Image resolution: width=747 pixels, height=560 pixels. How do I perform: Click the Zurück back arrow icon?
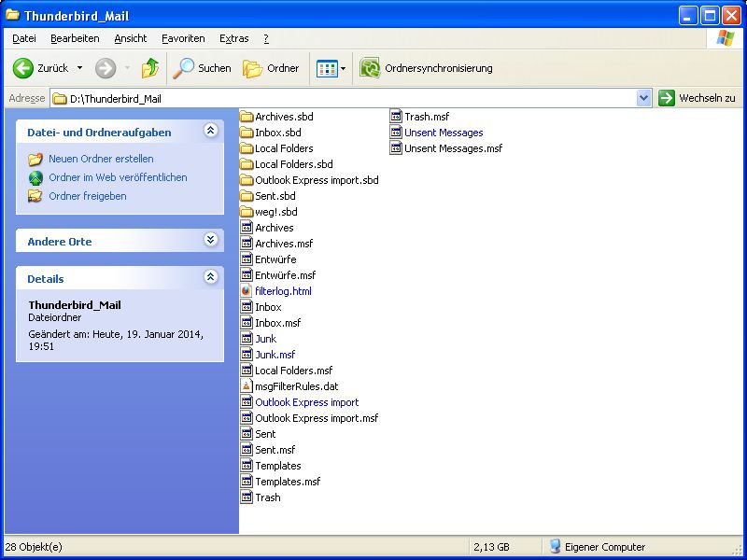point(23,68)
